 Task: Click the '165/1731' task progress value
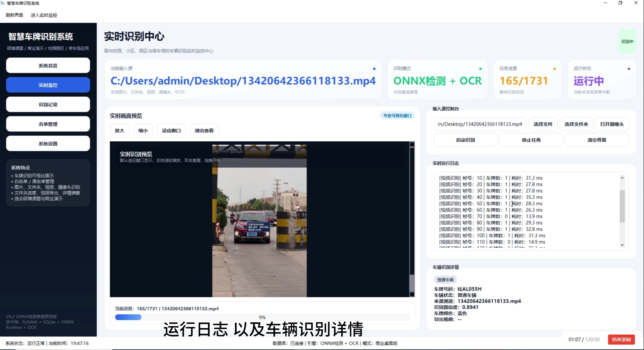[x=524, y=81]
